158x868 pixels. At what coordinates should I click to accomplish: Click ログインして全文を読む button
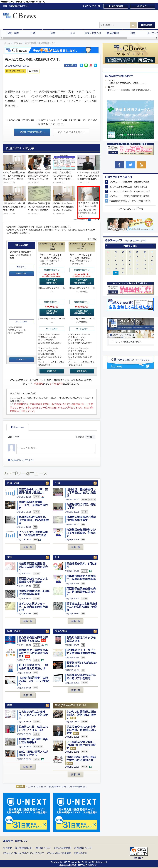pyautogui.click(x=71, y=132)
